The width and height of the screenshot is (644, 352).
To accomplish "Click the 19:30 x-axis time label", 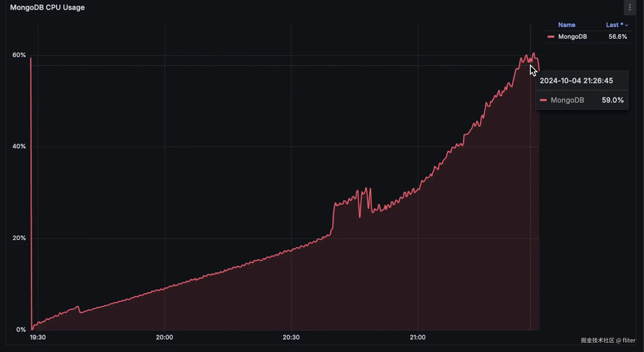I will click(x=38, y=337).
